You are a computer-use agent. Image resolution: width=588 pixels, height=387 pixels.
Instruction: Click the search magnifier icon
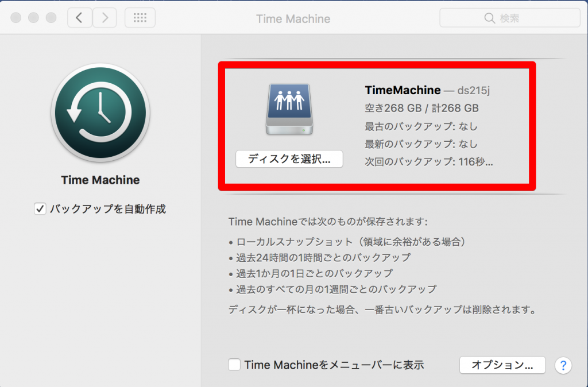point(489,18)
